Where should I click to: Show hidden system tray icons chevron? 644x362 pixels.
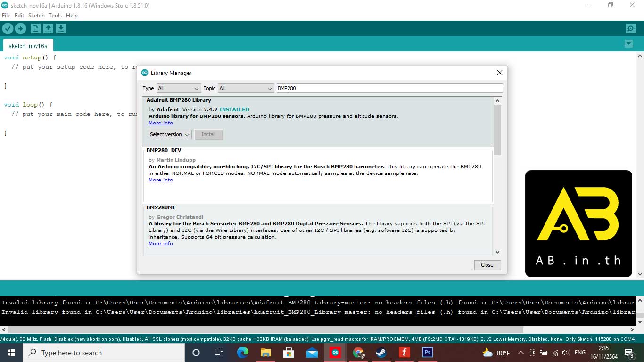pyautogui.click(x=521, y=353)
